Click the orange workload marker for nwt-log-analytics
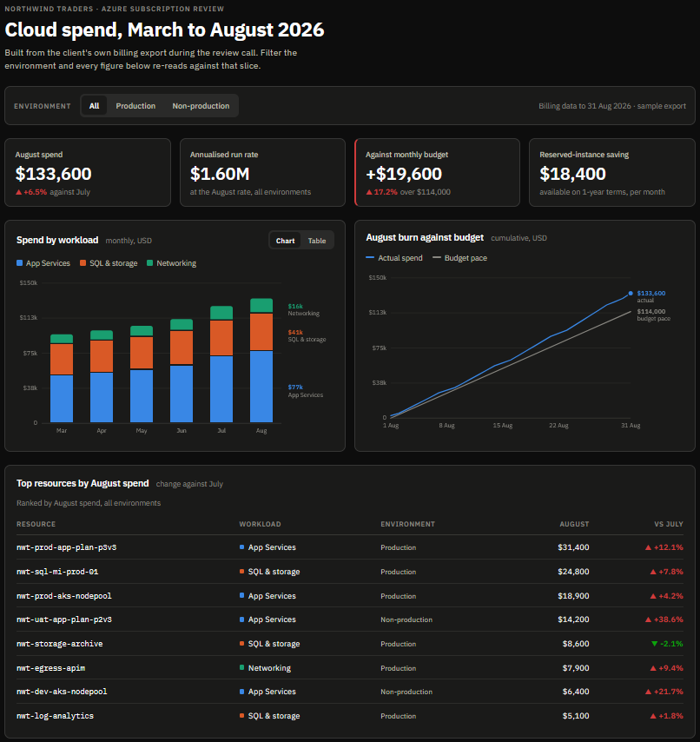Image resolution: width=700 pixels, height=742 pixels. 241,716
